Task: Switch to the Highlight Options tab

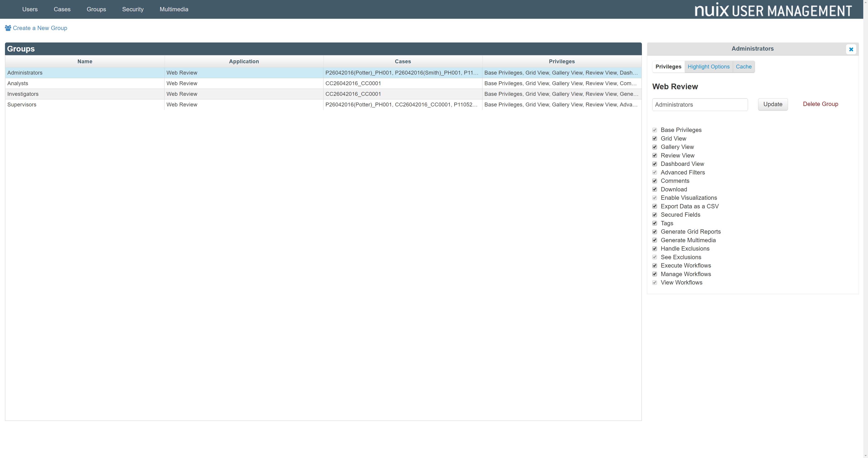Action: point(708,67)
